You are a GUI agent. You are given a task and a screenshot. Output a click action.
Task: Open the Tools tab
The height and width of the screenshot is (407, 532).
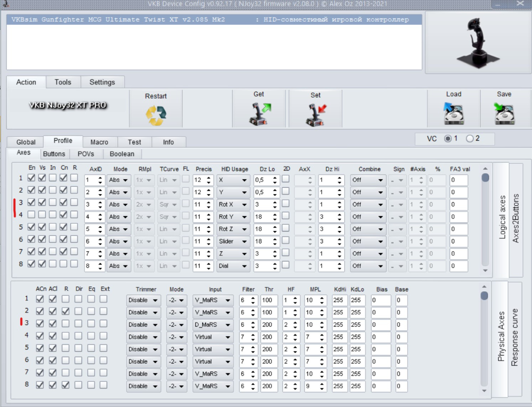pos(63,82)
